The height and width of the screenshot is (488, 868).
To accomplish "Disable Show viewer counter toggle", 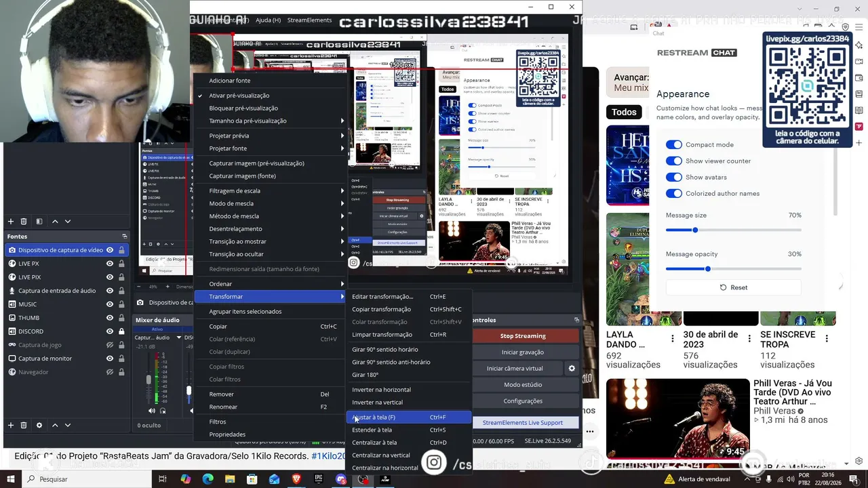I will pos(673,161).
